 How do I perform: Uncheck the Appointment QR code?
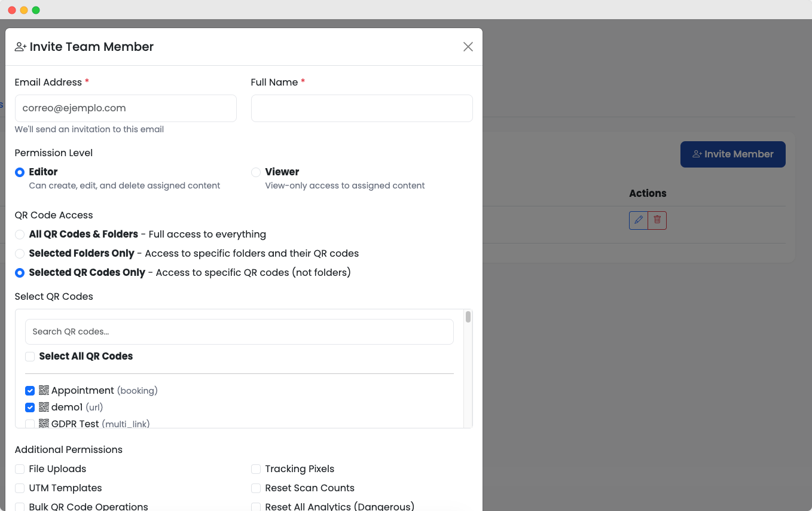[30, 391]
